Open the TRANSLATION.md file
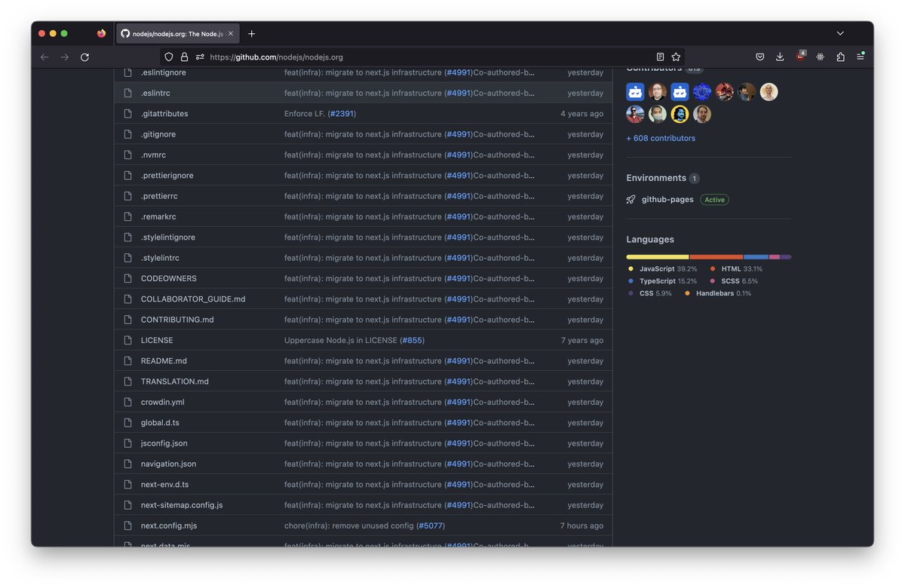Screen dimensions: 905x588 (x=175, y=381)
